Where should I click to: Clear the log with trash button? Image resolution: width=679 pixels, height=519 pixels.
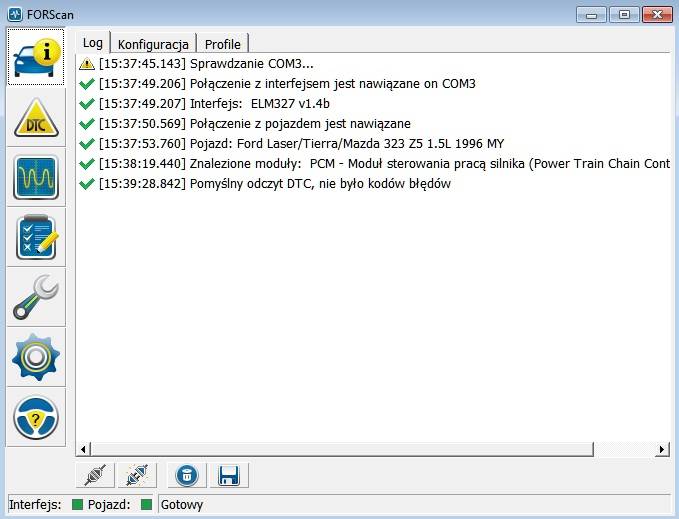pyautogui.click(x=186, y=475)
